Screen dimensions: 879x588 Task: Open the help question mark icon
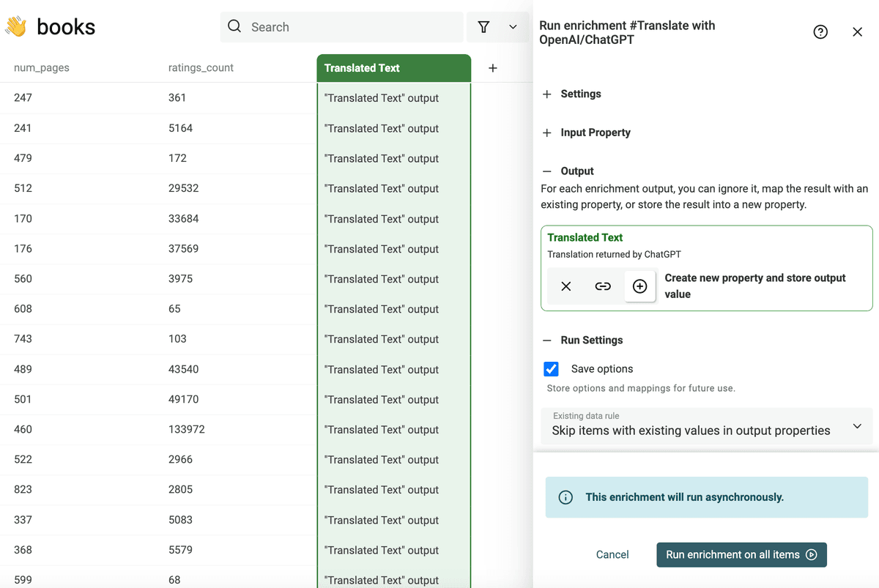coord(820,32)
